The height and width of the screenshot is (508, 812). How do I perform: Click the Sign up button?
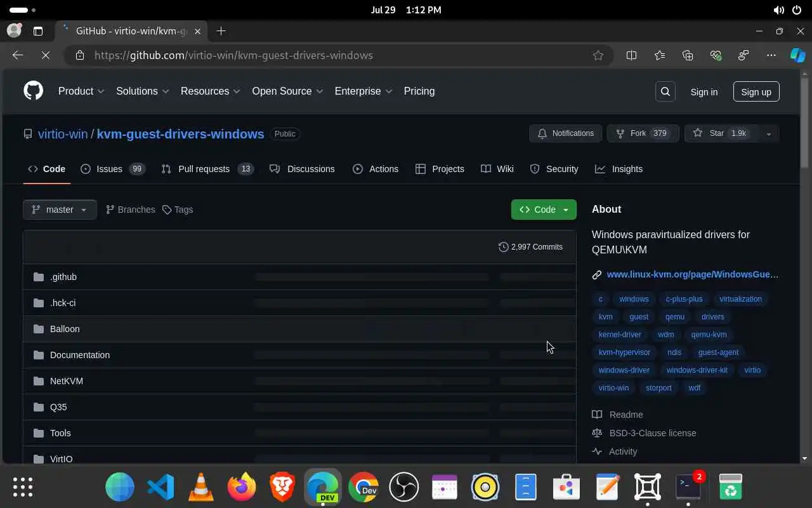tap(756, 91)
